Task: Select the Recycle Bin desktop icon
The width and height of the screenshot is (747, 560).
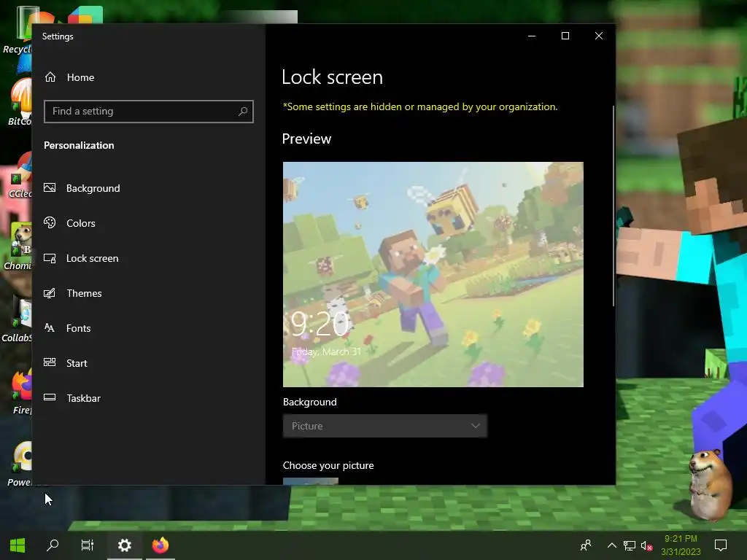Action: point(18,29)
